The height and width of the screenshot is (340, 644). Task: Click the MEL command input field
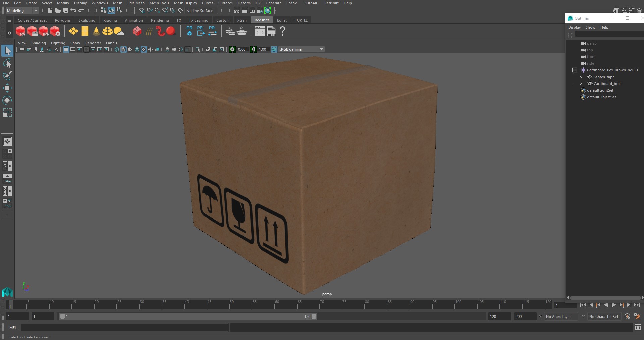(124, 328)
